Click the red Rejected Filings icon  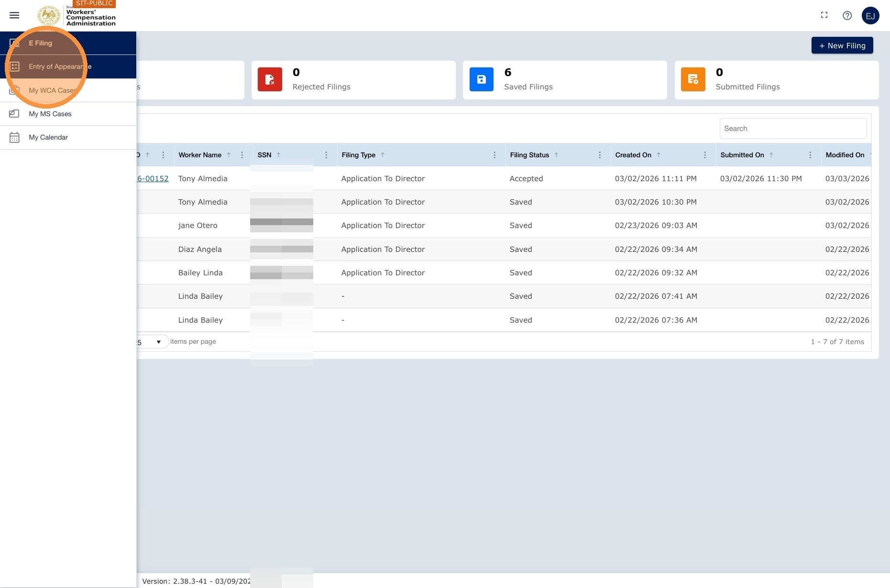(270, 79)
